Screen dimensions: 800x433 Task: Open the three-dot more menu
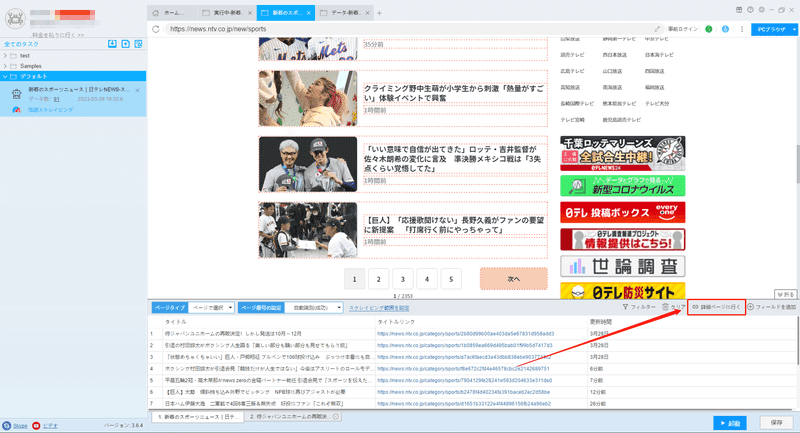tap(742, 29)
